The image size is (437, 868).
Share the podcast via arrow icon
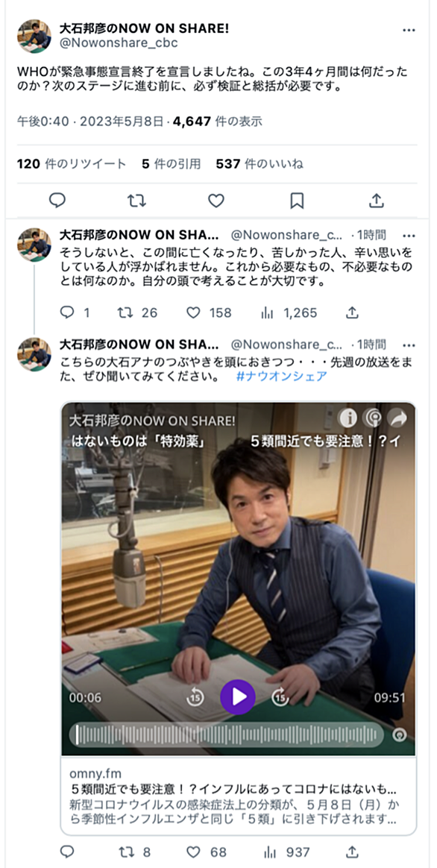point(398,418)
